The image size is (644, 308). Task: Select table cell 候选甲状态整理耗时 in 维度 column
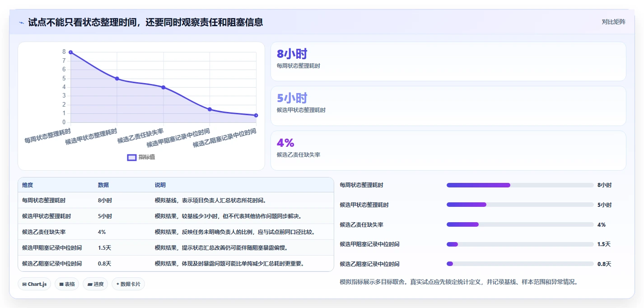click(x=47, y=216)
